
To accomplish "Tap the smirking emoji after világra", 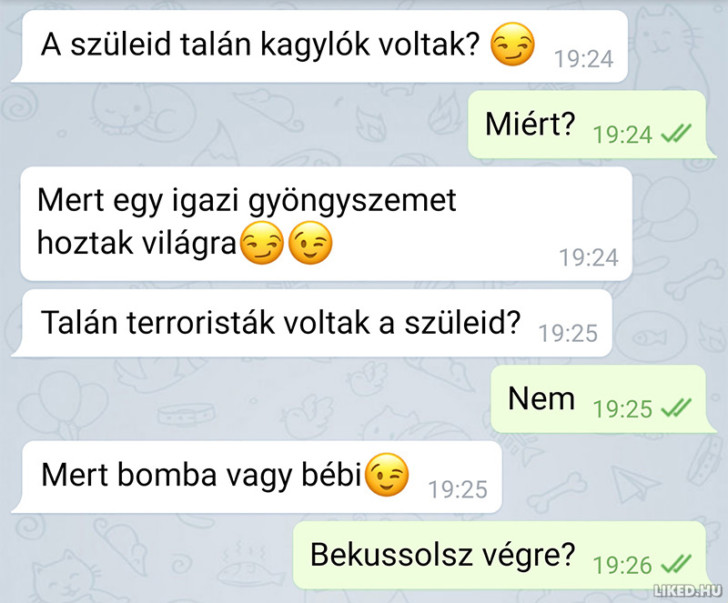I will coord(262,243).
